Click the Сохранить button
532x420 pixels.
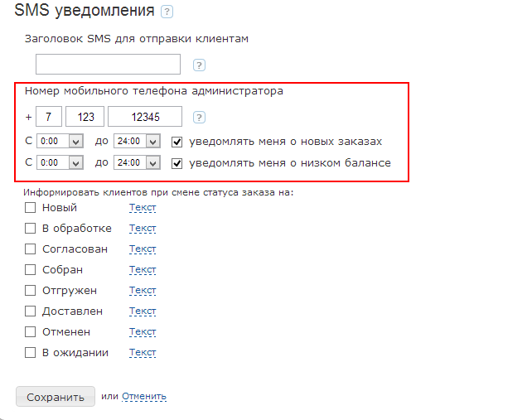coord(56,397)
